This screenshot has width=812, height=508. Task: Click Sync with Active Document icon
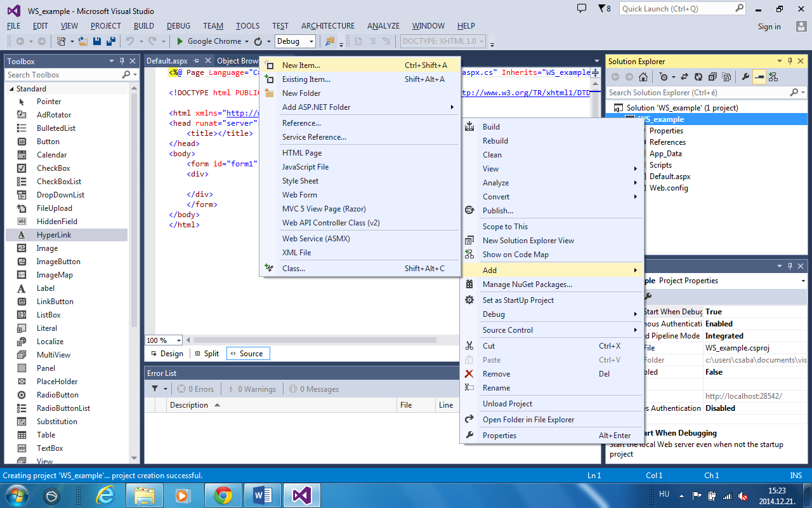tap(684, 77)
